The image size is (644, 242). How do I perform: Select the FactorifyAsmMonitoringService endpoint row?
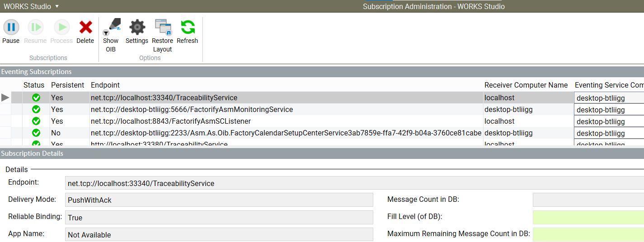[192, 109]
